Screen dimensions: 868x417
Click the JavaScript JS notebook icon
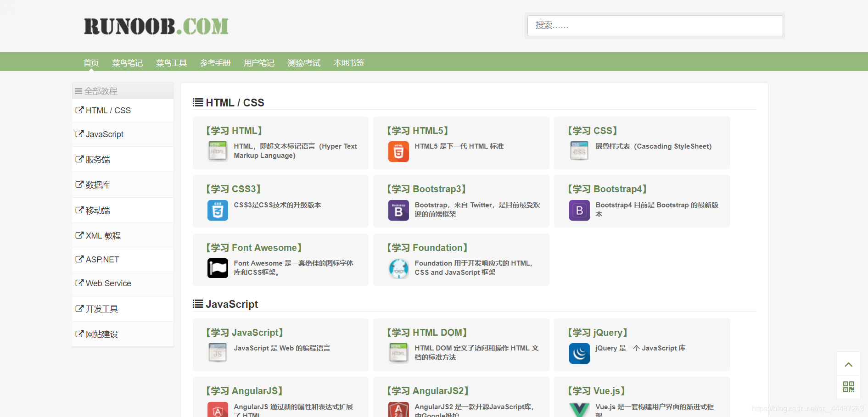click(218, 353)
